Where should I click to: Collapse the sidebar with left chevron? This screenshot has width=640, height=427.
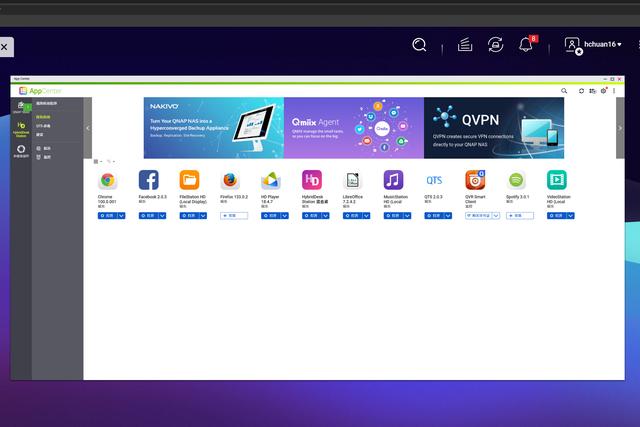click(x=88, y=128)
